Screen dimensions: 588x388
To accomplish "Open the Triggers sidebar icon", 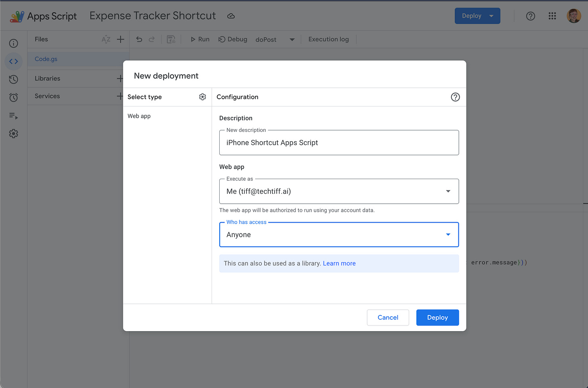I will [x=13, y=97].
